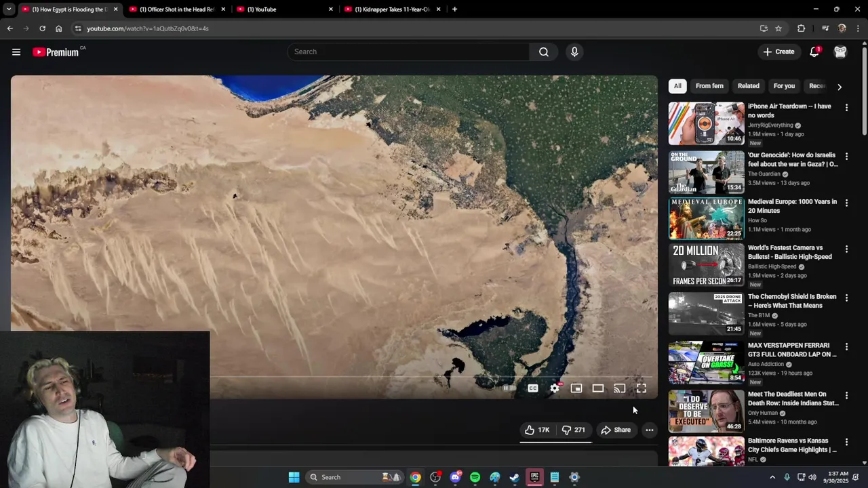This screenshot has width=868, height=488.
Task: Open more actions ellipsis below video
Action: click(x=650, y=430)
